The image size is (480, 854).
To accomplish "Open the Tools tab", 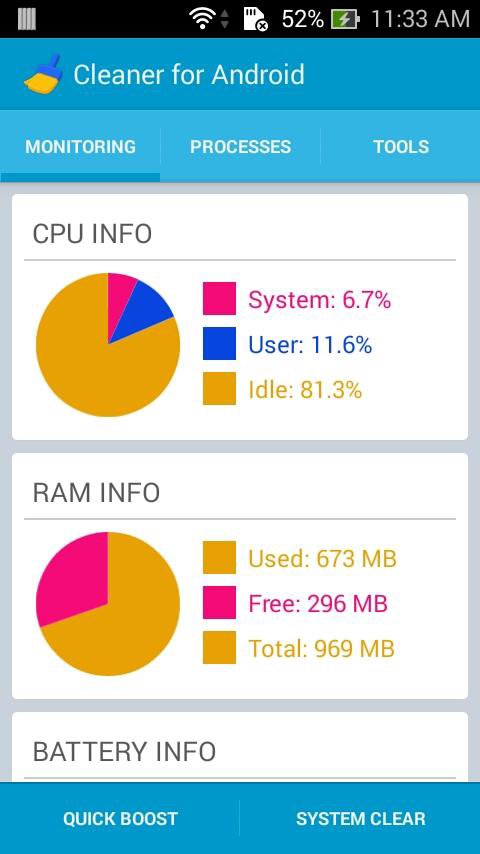I will click(401, 147).
